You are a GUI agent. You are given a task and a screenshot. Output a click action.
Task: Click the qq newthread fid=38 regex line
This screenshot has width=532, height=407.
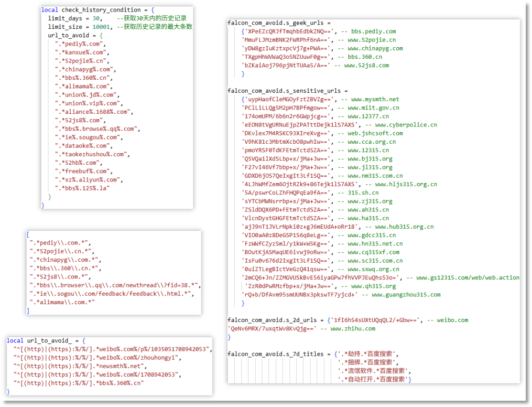(x=115, y=285)
